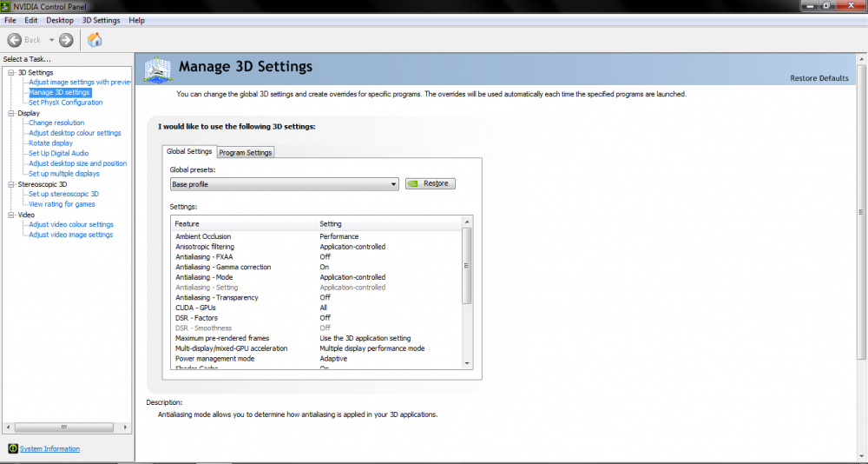Image resolution: width=868 pixels, height=464 pixels.
Task: Click the Restore button next to presets
Action: click(431, 183)
